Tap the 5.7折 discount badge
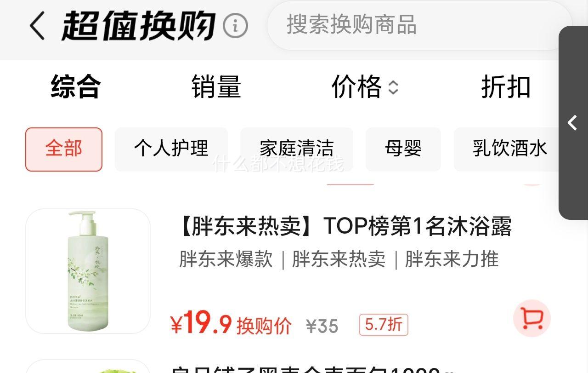Image resolution: width=588 pixels, height=373 pixels. point(384,325)
